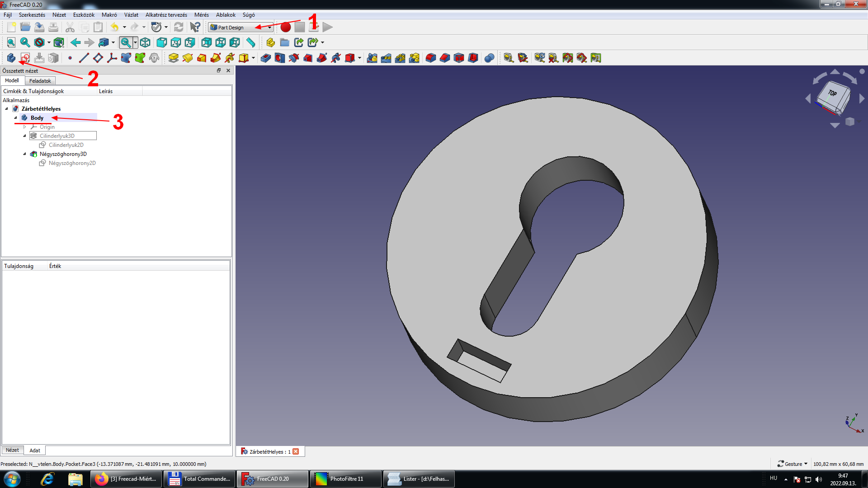The width and height of the screenshot is (868, 488).
Task: Set the isometric view
Action: tap(145, 42)
